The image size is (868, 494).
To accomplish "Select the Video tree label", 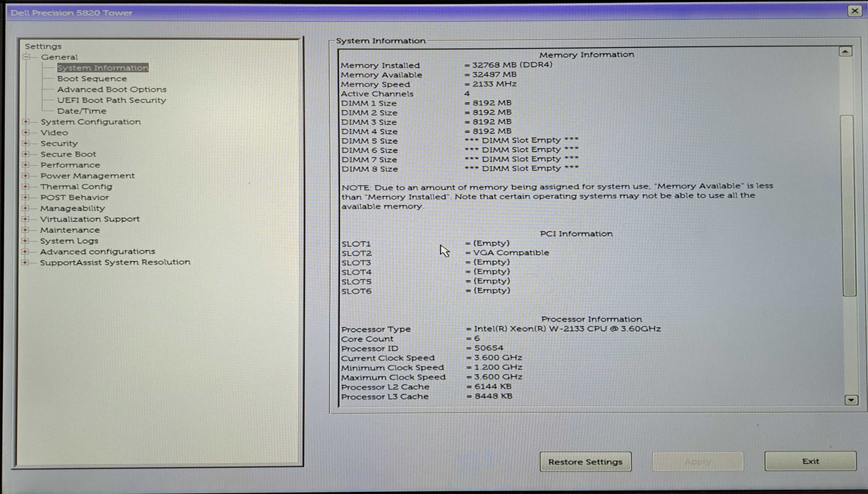I will pyautogui.click(x=54, y=133).
